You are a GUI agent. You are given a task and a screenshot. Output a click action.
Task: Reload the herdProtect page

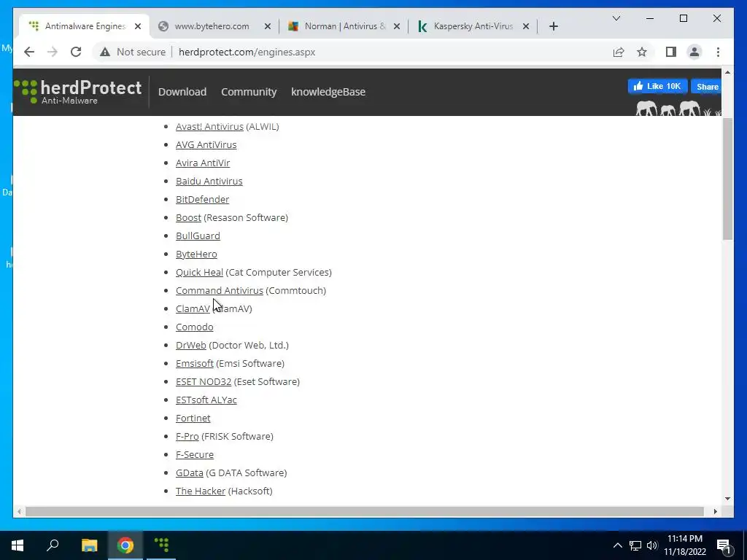[x=76, y=52]
